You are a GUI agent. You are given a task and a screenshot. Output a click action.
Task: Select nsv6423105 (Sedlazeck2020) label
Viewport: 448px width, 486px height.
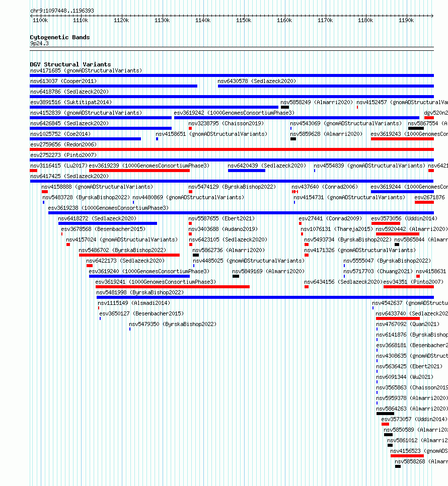coord(228,239)
